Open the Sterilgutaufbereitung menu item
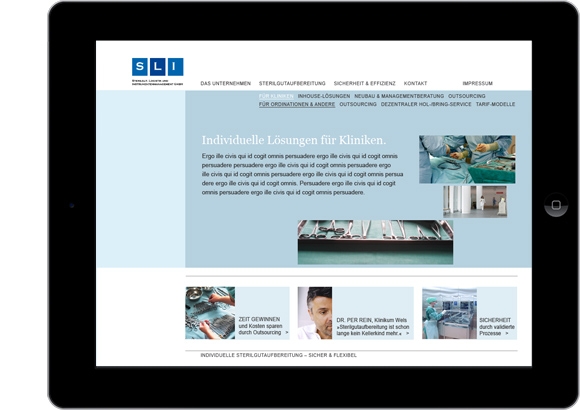The width and height of the screenshot is (580, 410). point(292,84)
